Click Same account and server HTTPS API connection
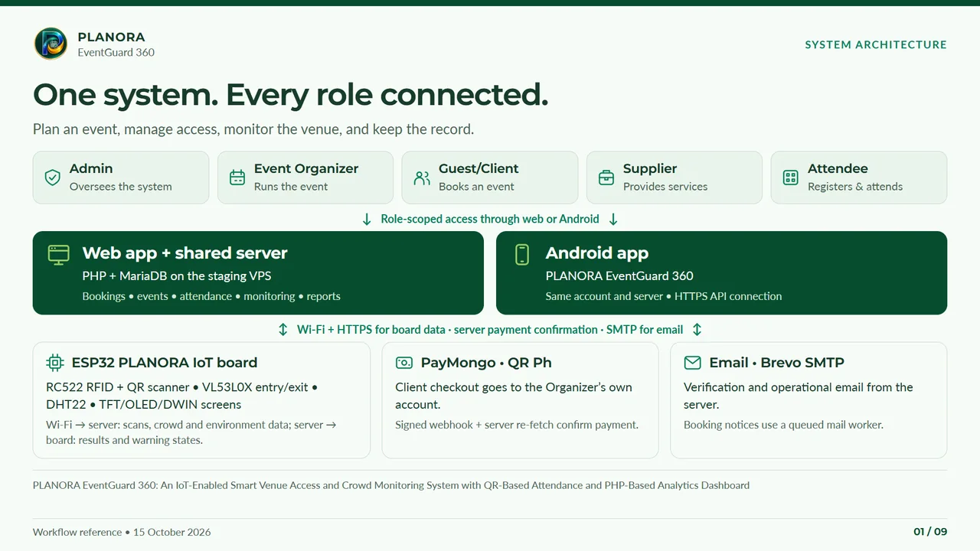Screen dimensions: 980x551 (664, 296)
